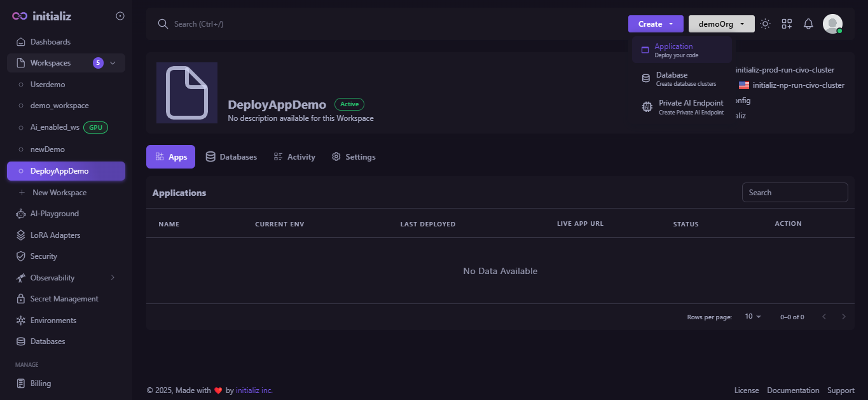Viewport: 868px width, 400px height.
Task: Click the Application window icon in menu
Action: [645, 50]
